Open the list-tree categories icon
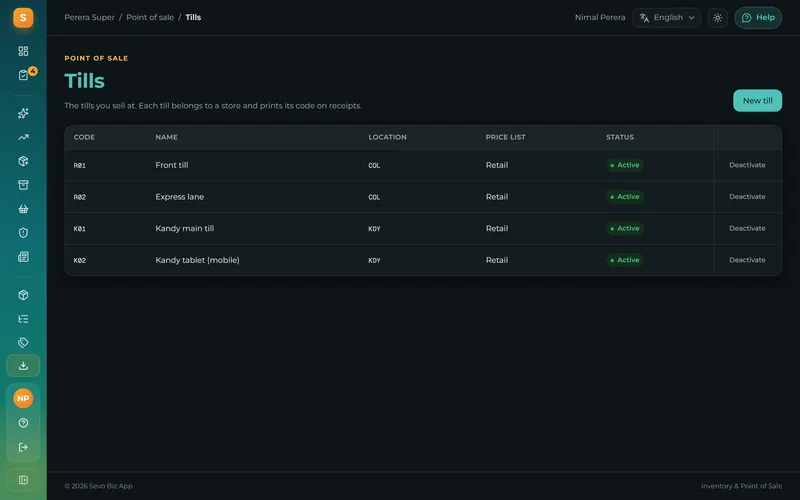800x500 pixels. pyautogui.click(x=23, y=319)
